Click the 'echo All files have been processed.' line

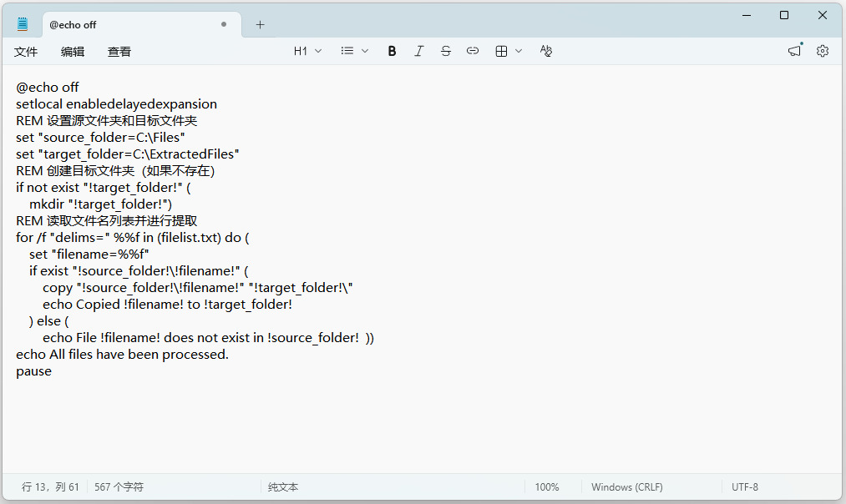(x=123, y=355)
